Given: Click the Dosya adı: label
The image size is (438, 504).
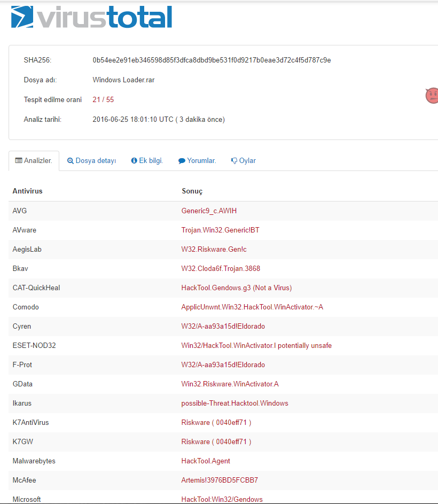Looking at the screenshot, I should click(x=40, y=80).
